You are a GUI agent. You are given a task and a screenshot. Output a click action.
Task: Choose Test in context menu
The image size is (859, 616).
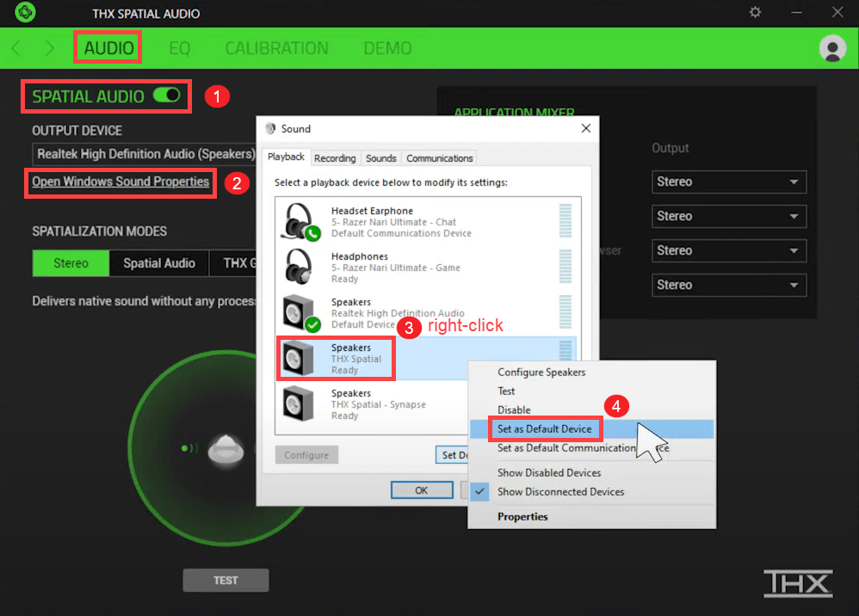pos(591,391)
